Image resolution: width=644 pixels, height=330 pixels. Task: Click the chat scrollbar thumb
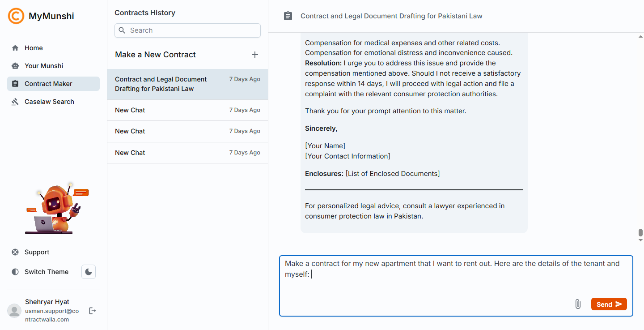(640, 233)
